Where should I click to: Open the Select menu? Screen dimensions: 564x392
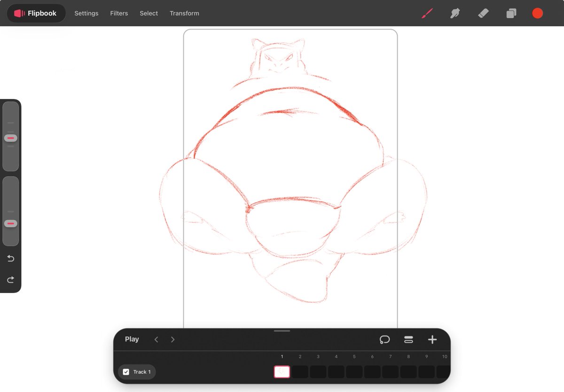tap(149, 13)
